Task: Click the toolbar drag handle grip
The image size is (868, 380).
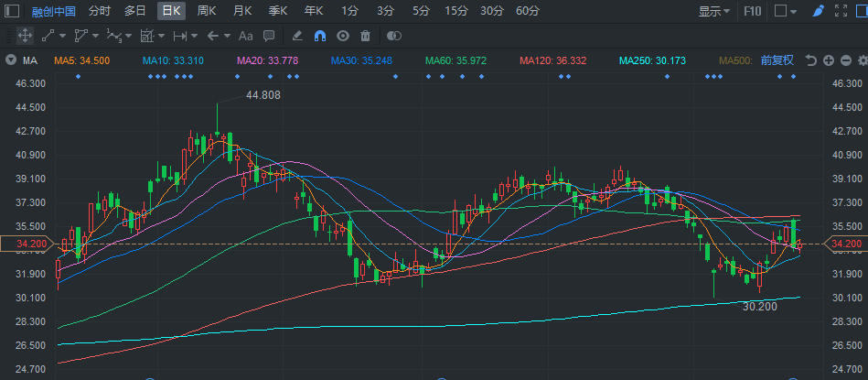Action: [x=7, y=36]
